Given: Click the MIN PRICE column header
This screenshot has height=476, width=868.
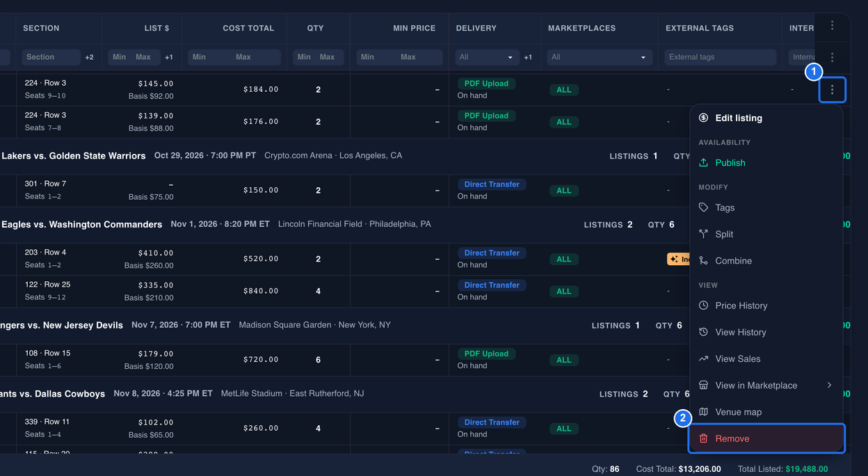Looking at the screenshot, I should (x=414, y=29).
